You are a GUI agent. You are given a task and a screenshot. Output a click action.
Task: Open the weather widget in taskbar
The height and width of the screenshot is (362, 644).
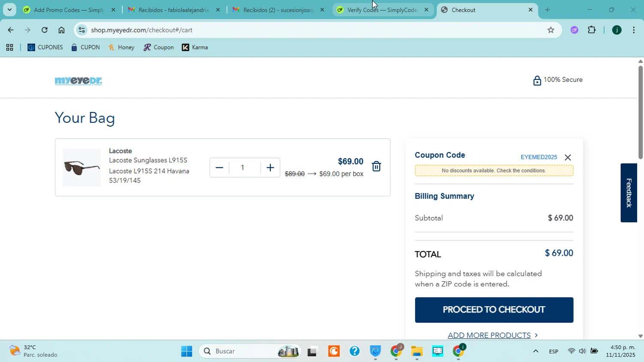34,351
